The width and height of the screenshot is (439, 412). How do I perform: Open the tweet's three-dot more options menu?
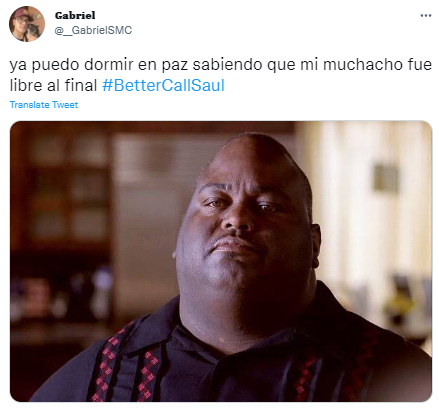pos(426,15)
